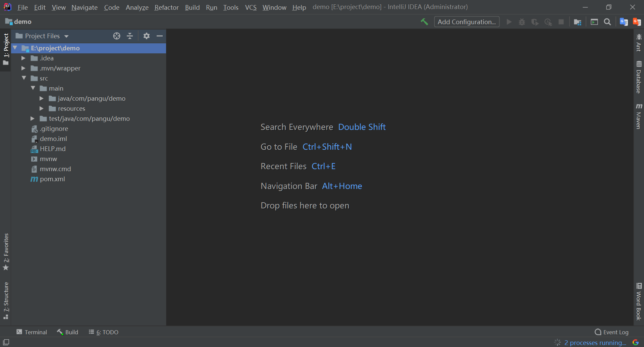Viewport: 644px width, 347px height.
Task: Toggle the Maven tool window
Action: 639,116
